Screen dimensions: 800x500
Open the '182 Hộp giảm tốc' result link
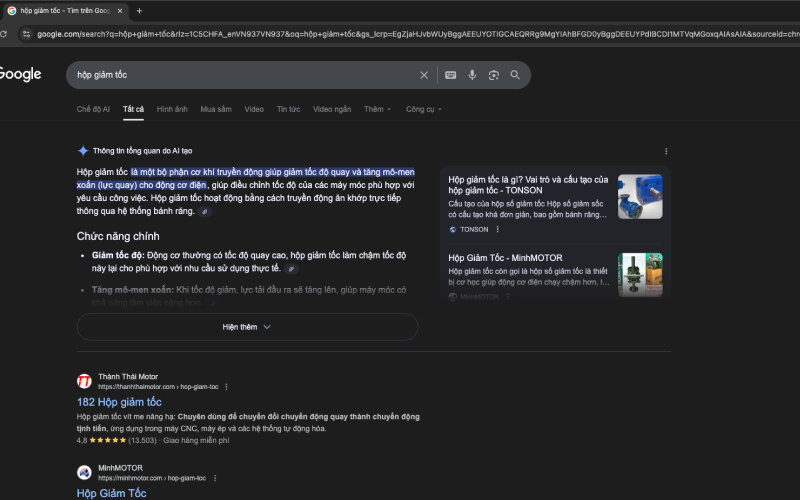pos(119,402)
